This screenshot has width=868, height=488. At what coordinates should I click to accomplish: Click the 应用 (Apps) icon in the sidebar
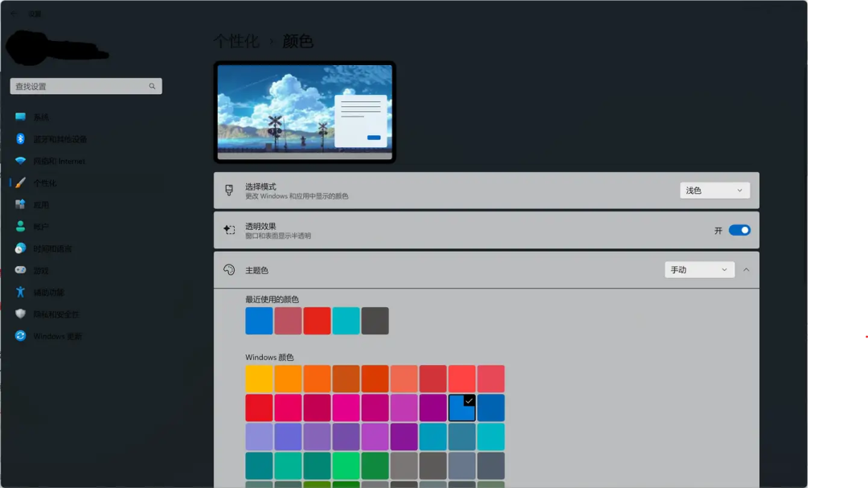click(x=20, y=205)
